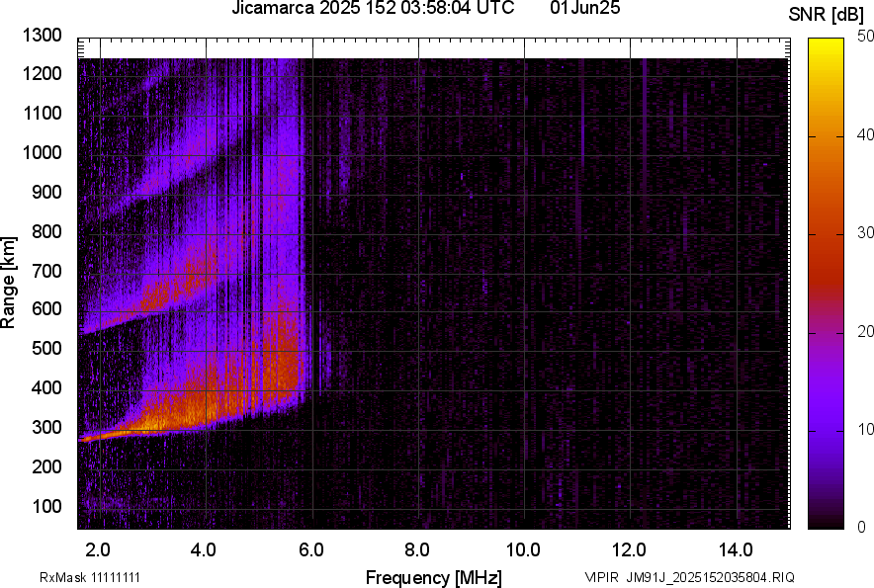Click the range tick label '400'
The width and height of the screenshot is (874, 588).
46,387
